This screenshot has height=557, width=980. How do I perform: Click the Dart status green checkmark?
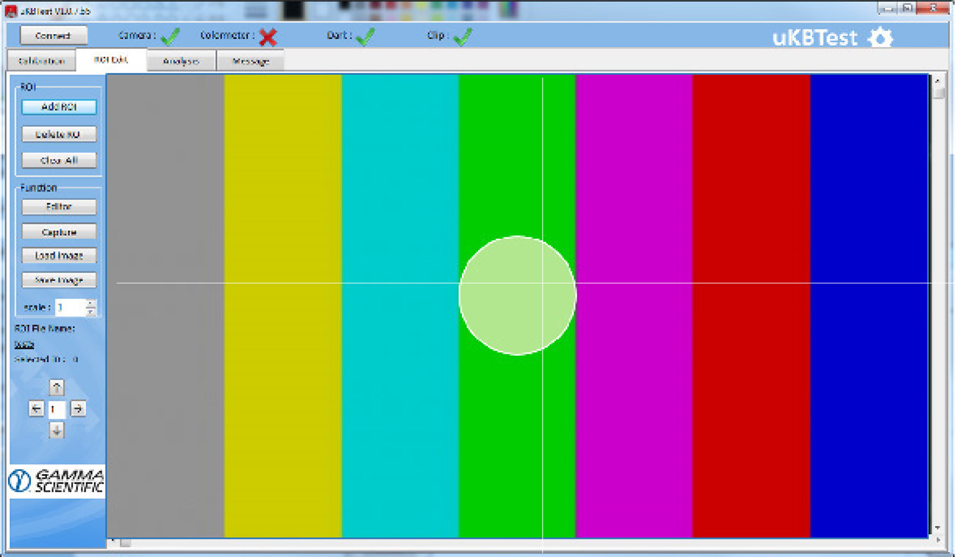click(x=365, y=37)
